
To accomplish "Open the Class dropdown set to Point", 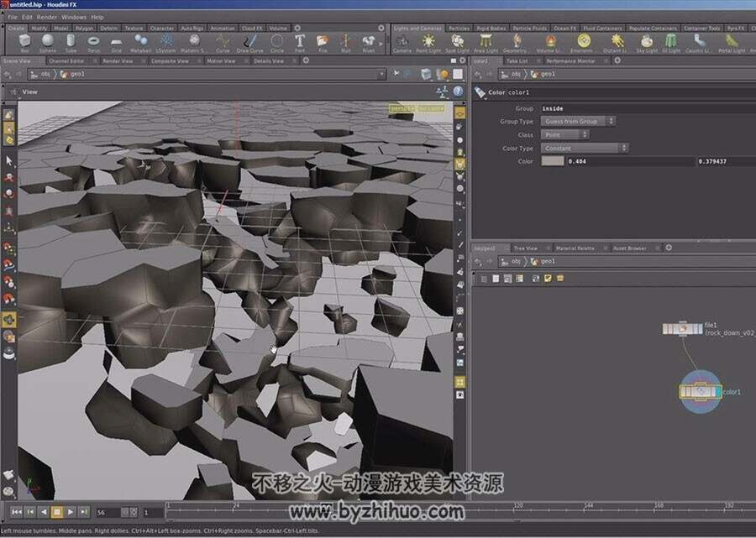I will point(565,135).
